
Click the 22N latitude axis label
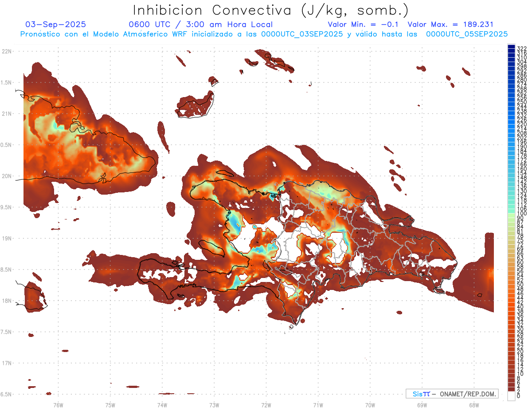point(6,51)
